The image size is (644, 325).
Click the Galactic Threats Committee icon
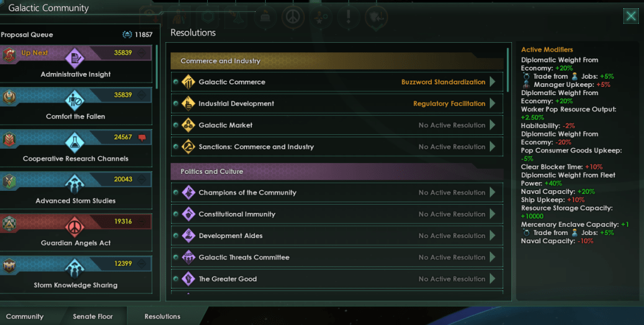pyautogui.click(x=188, y=258)
